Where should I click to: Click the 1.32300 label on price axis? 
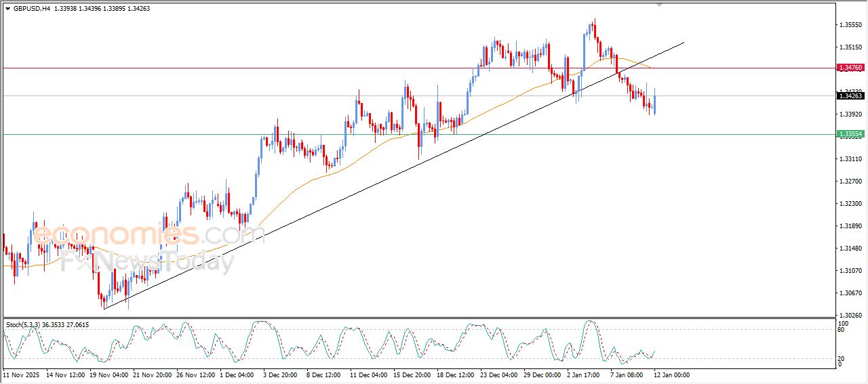pos(850,203)
